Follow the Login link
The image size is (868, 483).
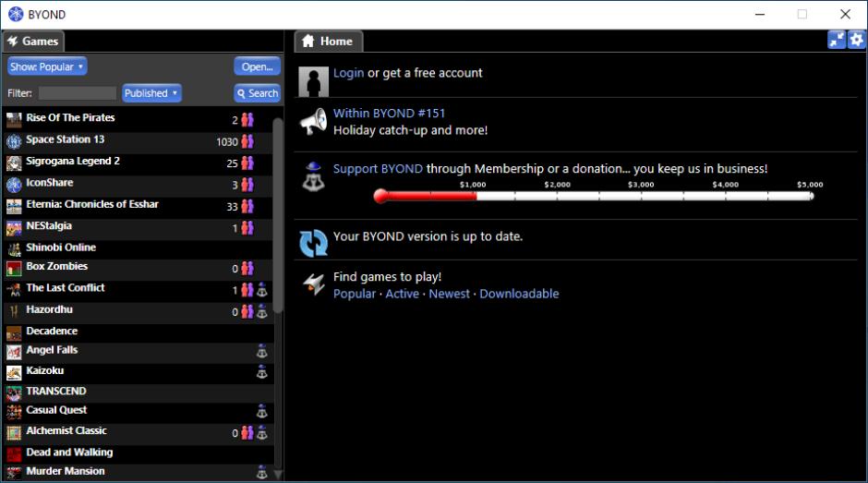(348, 73)
